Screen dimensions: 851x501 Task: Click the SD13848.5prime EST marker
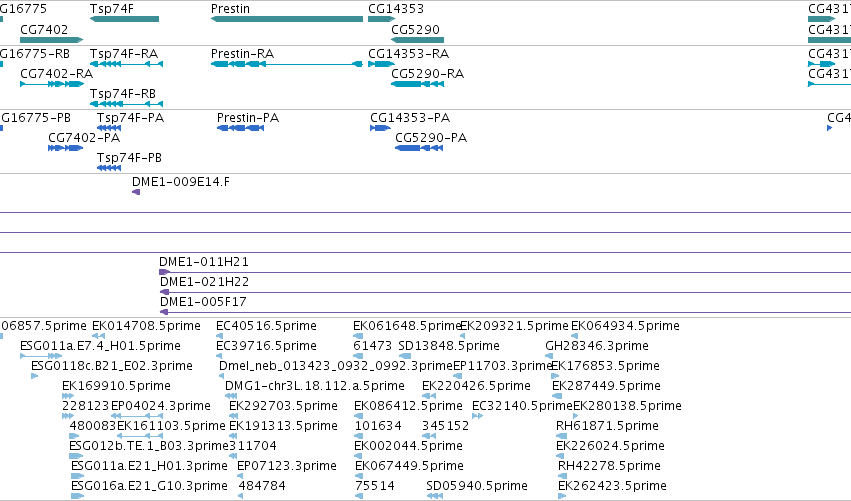[x=405, y=356]
